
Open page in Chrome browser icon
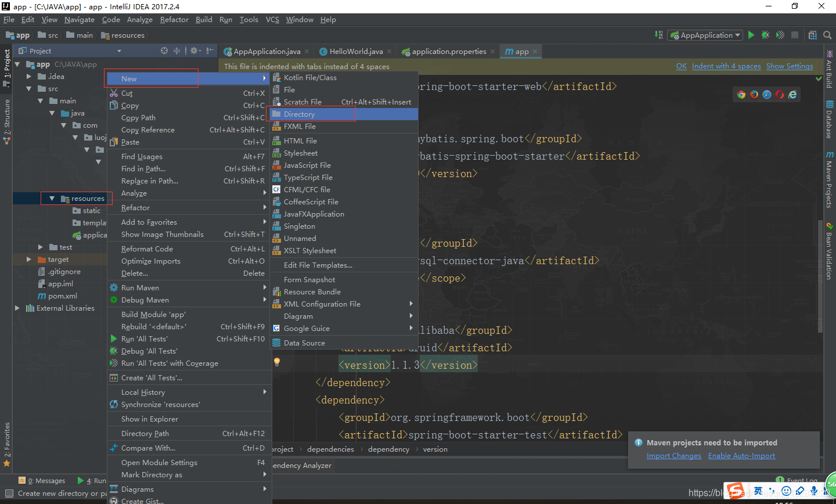click(741, 94)
